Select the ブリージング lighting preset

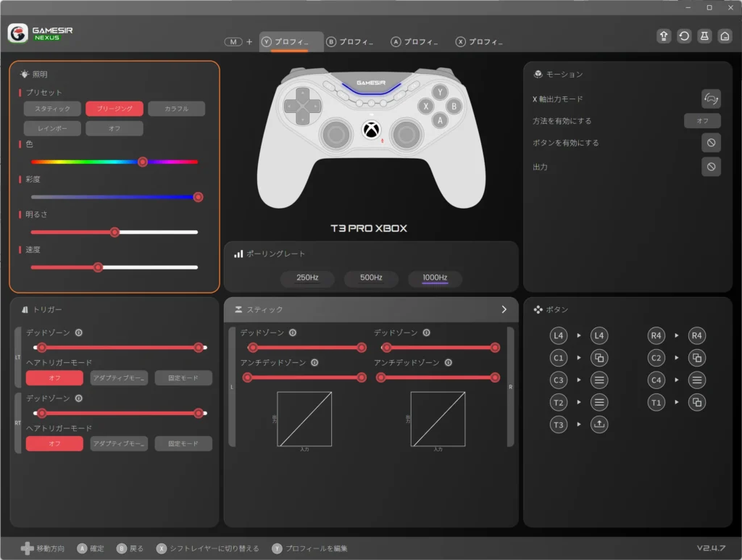[x=114, y=109]
